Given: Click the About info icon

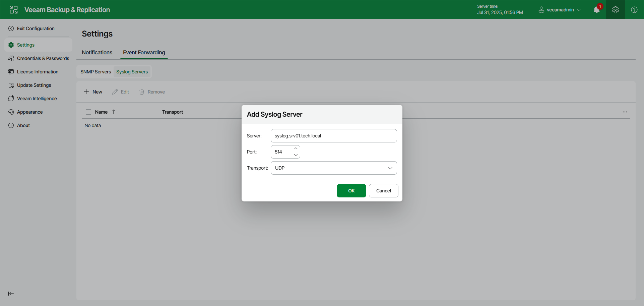Looking at the screenshot, I should [11, 125].
